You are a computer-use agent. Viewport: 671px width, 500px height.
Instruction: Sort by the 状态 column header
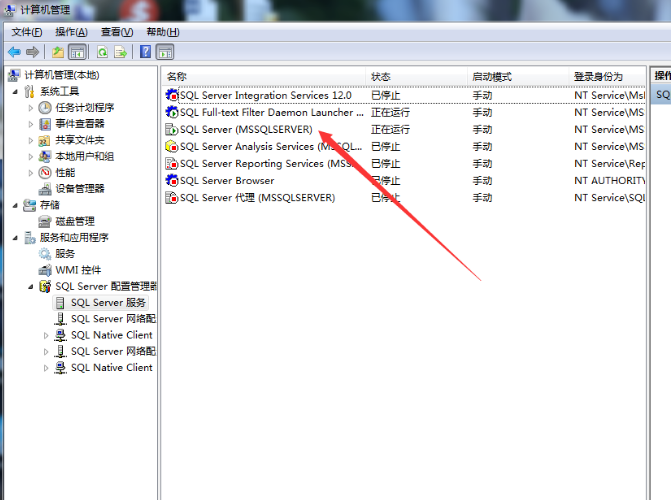pyautogui.click(x=416, y=77)
